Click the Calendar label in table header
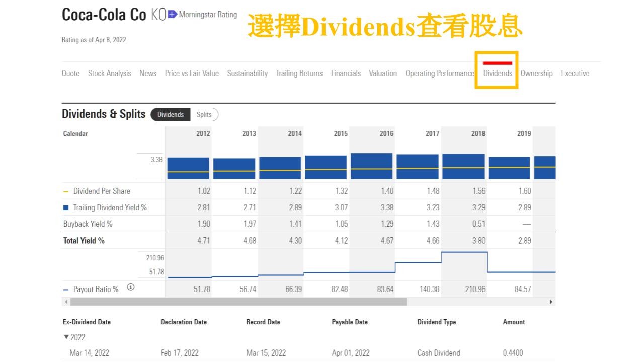Image resolution: width=644 pixels, height=362 pixels. pos(75,133)
